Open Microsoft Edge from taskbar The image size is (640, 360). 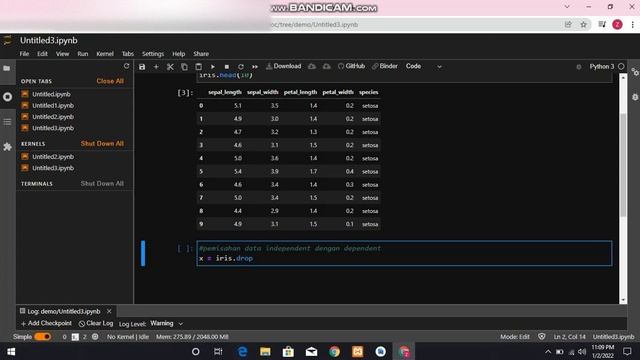click(242, 351)
